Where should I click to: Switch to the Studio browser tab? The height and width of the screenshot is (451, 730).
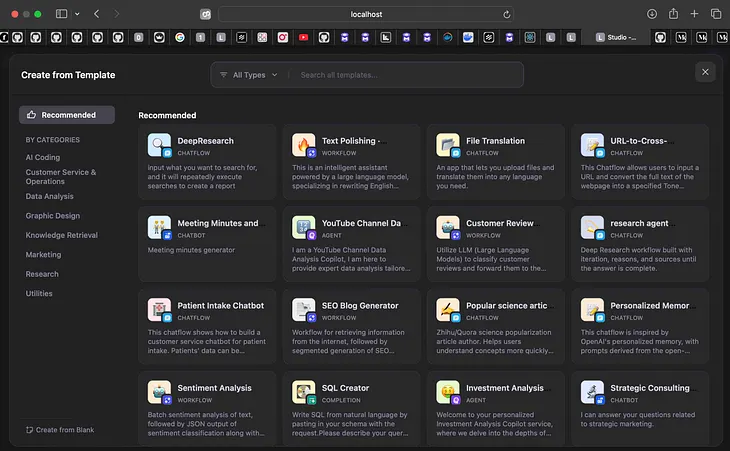pyautogui.click(x=616, y=37)
